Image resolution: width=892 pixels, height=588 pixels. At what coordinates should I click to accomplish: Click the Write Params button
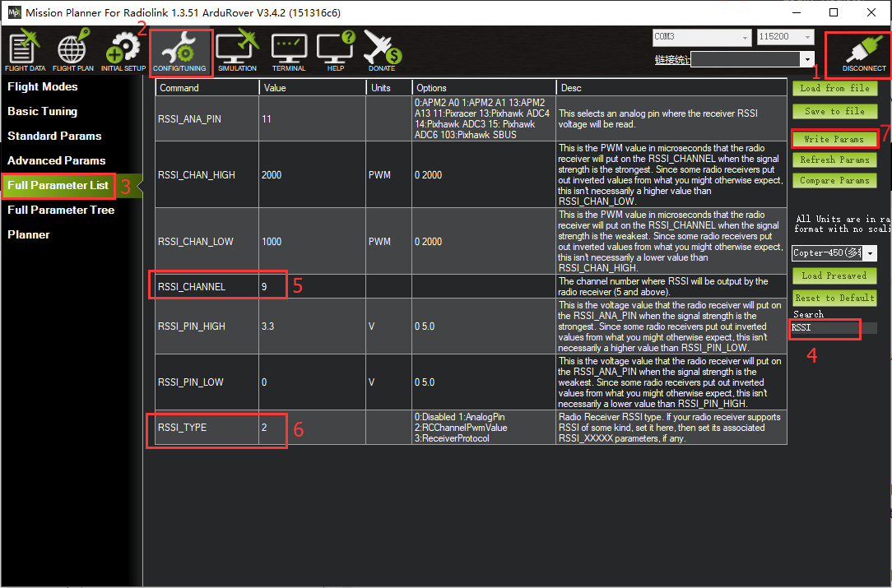[834, 139]
